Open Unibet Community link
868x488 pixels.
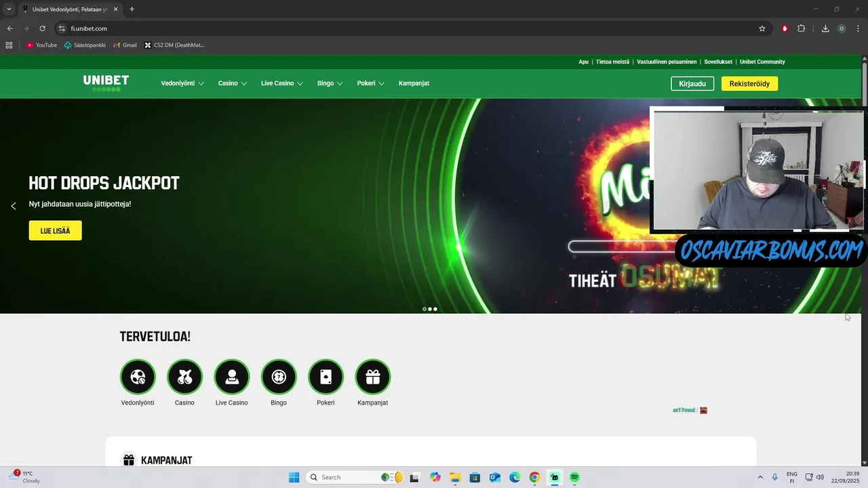(x=762, y=62)
